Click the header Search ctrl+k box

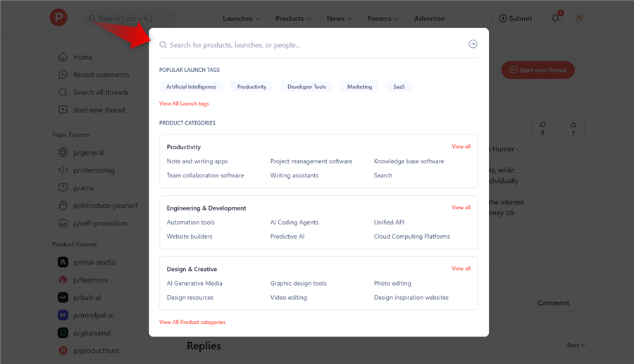point(130,18)
